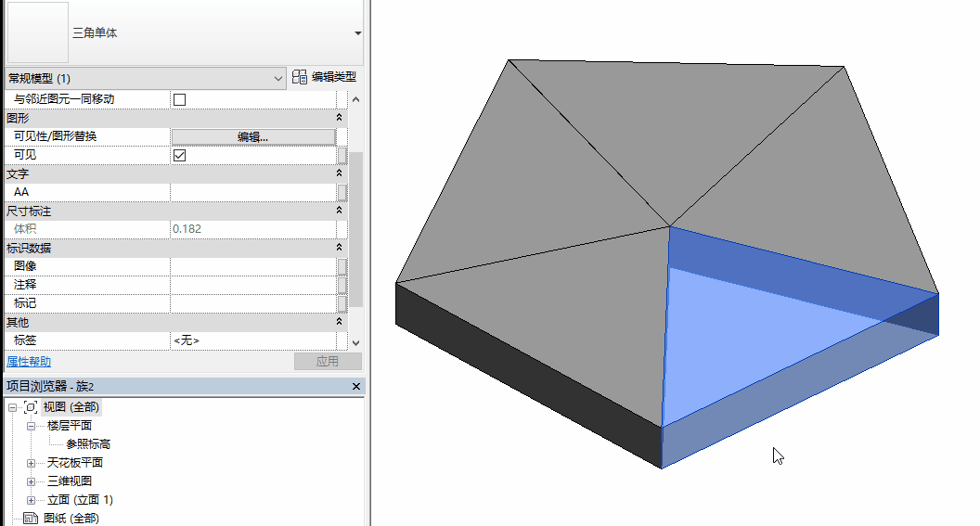Toggle the 与邻近图元一同移动 checkbox
The width and height of the screenshot is (980, 526).
[179, 99]
